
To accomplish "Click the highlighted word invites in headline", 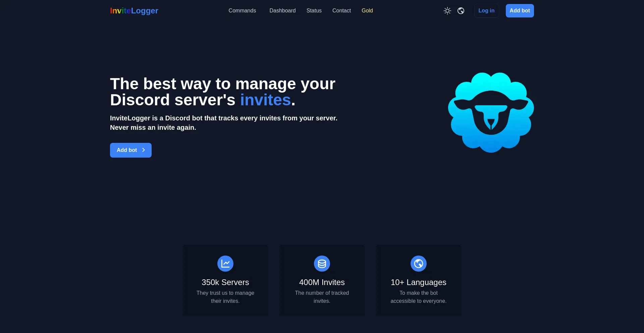I will (265, 100).
